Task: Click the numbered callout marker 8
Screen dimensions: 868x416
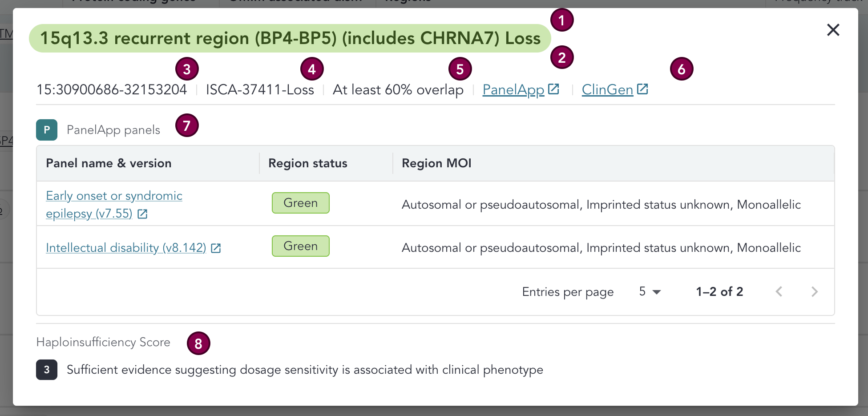Action: click(199, 343)
